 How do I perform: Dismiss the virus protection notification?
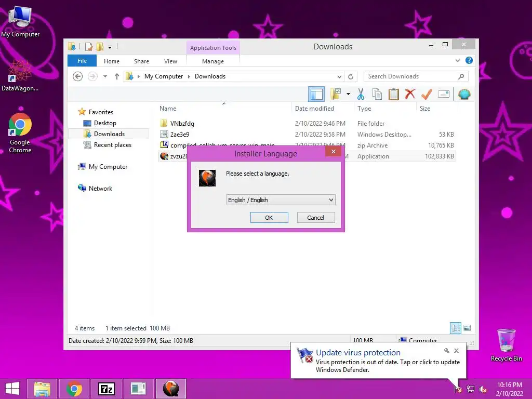(x=456, y=351)
